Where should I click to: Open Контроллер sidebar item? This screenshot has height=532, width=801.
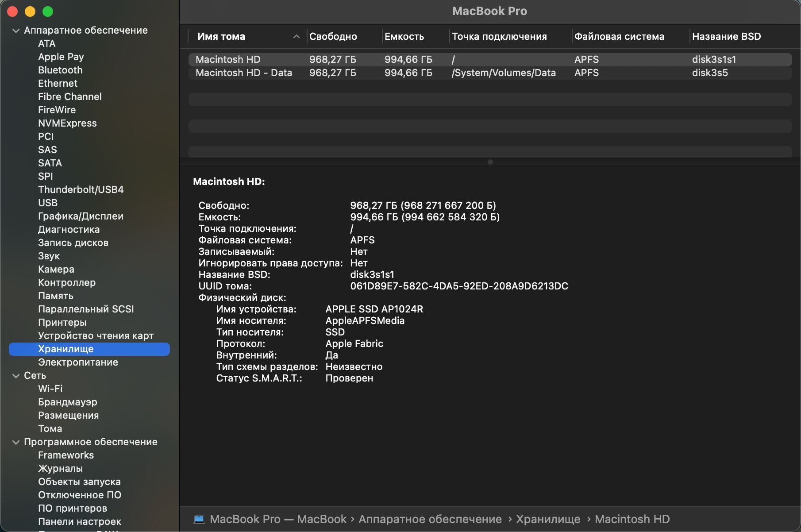(67, 282)
